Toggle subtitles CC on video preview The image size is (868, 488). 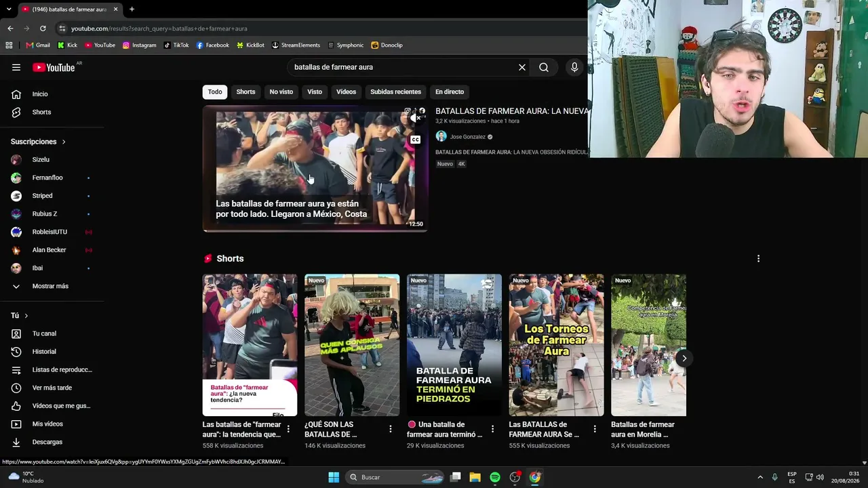point(415,140)
